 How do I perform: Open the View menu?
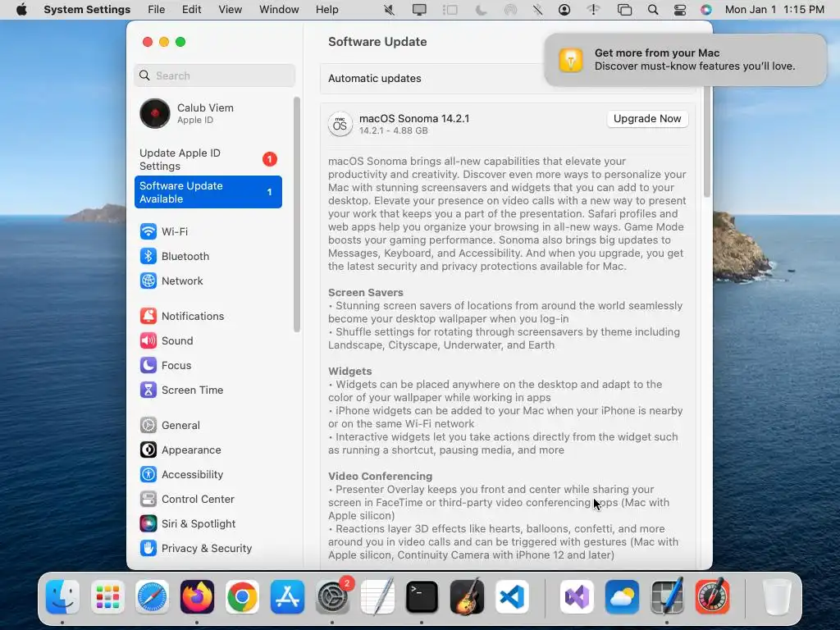click(231, 10)
